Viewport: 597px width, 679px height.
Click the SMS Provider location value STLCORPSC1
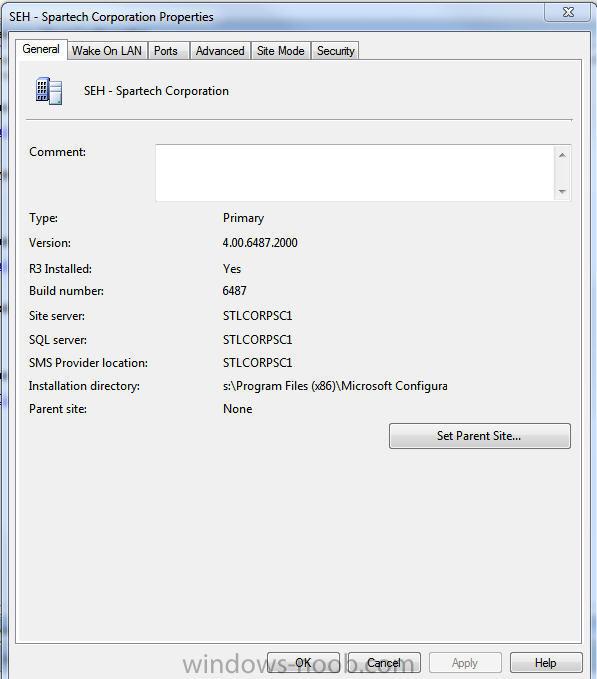tap(257, 363)
